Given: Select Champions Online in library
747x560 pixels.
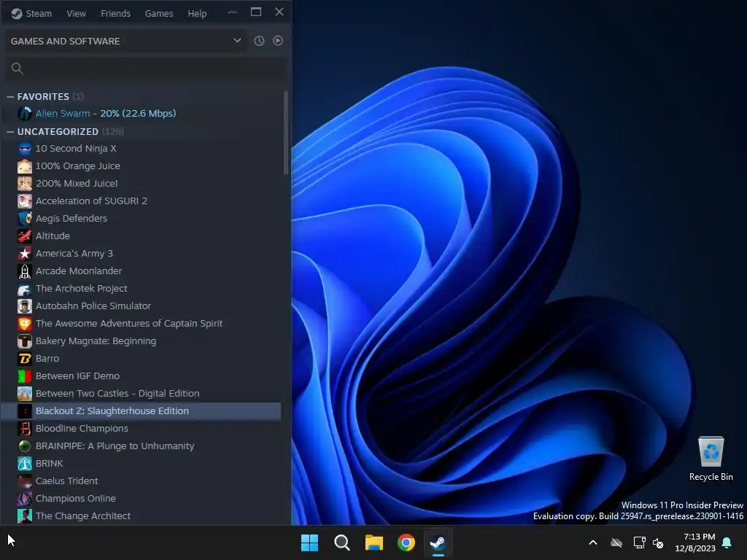Looking at the screenshot, I should pos(141,499).
